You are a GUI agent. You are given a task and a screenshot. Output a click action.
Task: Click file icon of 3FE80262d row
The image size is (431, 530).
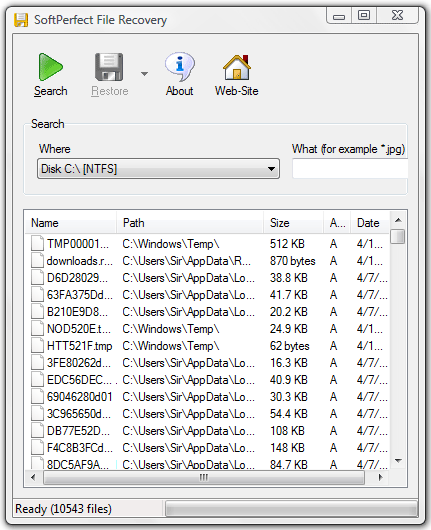(37, 362)
